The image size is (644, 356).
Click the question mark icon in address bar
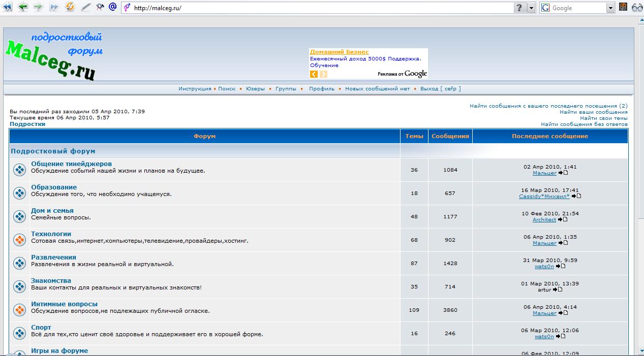[x=519, y=8]
